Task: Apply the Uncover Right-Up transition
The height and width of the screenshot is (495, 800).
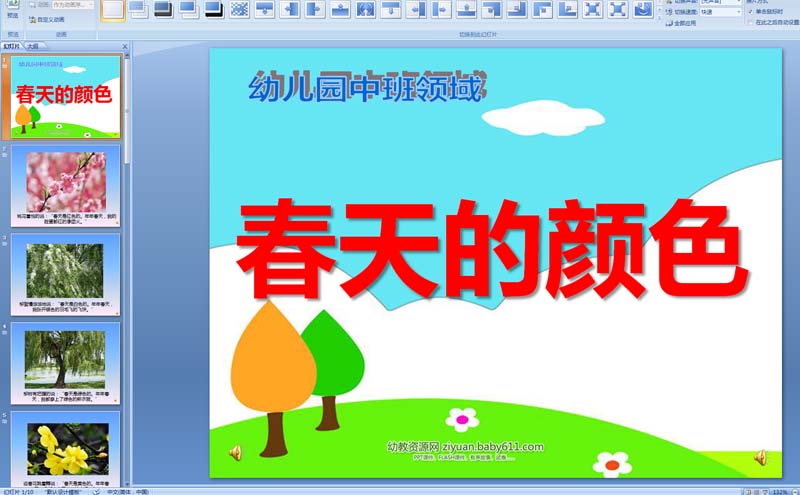Action: pos(567,9)
